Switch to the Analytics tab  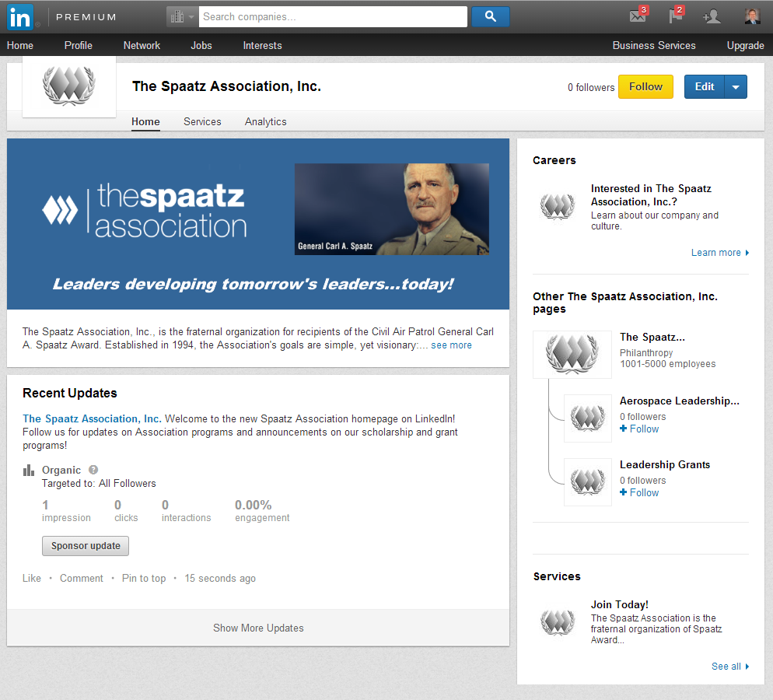click(266, 122)
